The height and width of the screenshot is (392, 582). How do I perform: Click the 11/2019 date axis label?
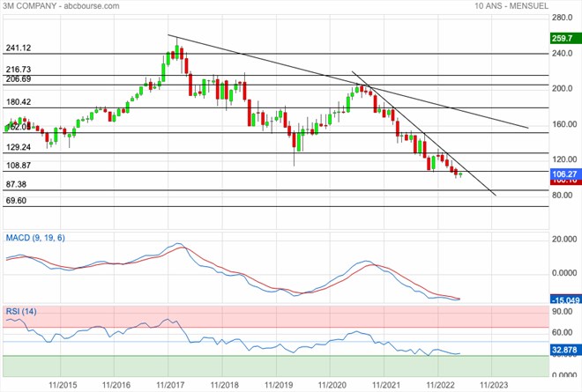(279, 385)
